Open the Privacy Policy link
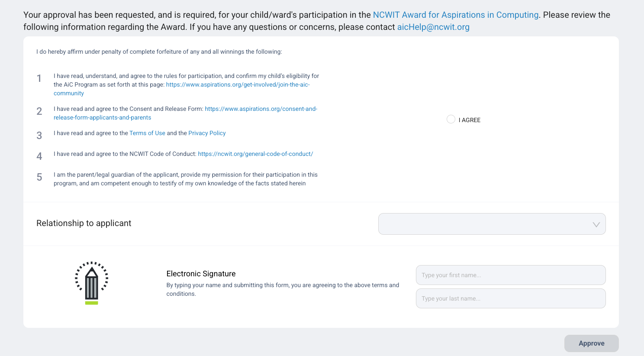644x356 pixels. [x=207, y=133]
